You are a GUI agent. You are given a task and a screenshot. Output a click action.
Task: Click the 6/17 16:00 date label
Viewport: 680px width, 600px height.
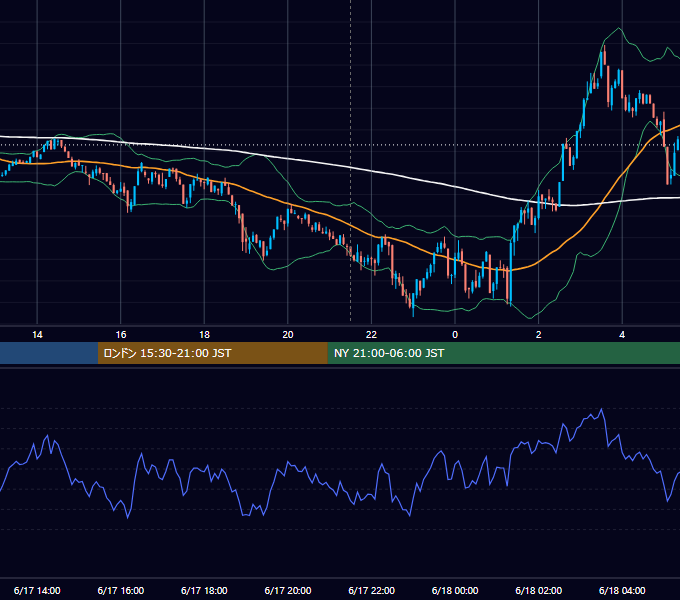coord(121,590)
